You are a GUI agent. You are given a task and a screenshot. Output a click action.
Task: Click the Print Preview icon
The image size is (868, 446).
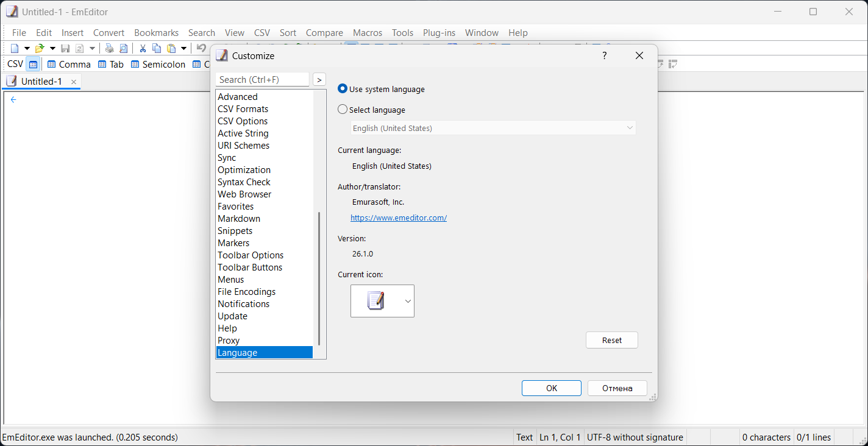point(123,48)
